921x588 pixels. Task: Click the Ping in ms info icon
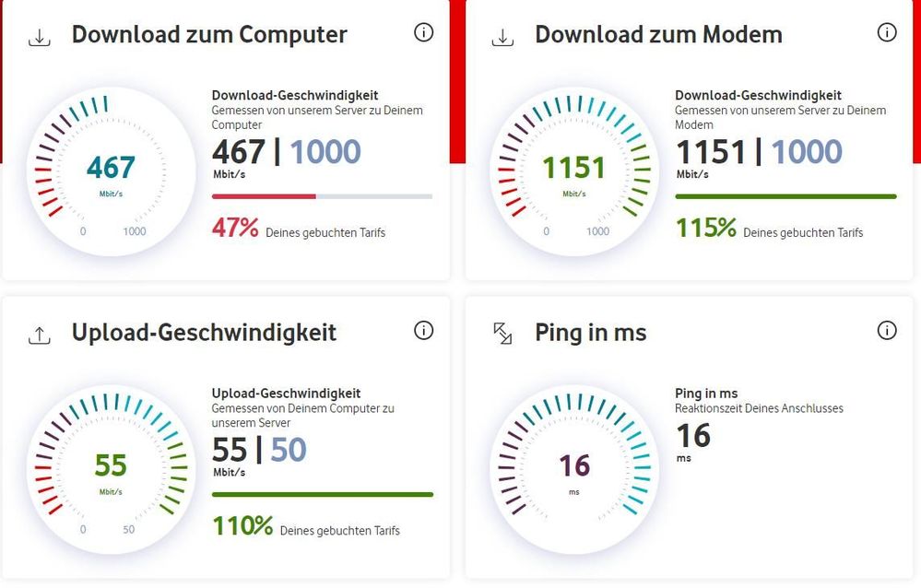(887, 330)
